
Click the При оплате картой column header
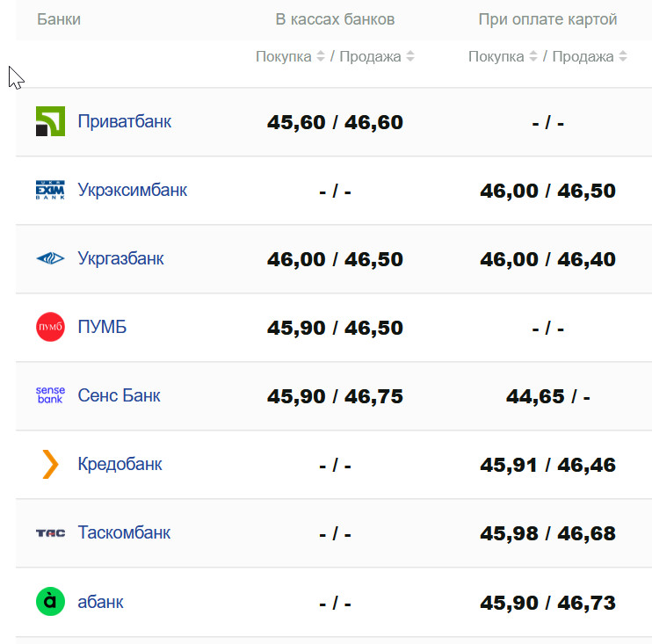[547, 18]
